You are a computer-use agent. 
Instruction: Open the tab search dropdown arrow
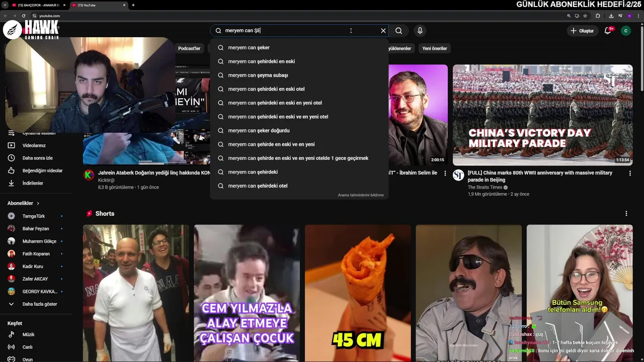(5, 5)
